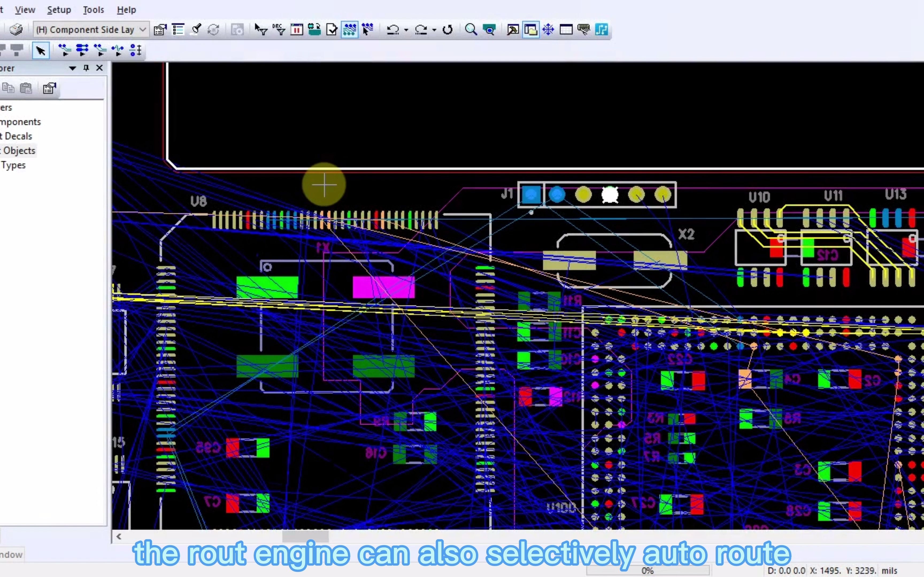
Task: Expand the Undo history dropdown arrow
Action: pyautogui.click(x=406, y=30)
